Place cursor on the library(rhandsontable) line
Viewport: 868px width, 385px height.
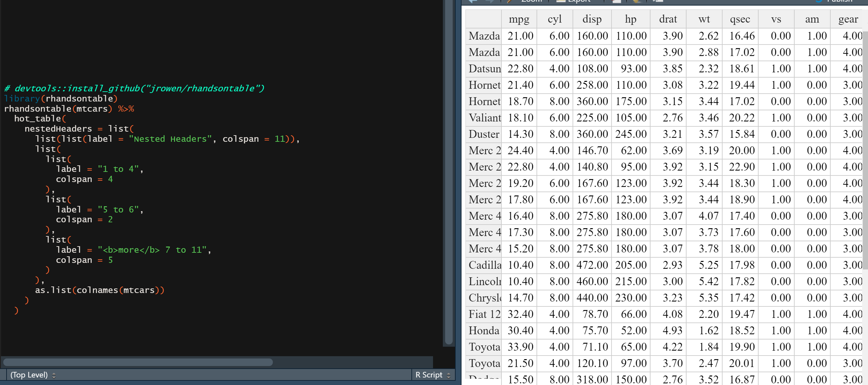(x=61, y=98)
